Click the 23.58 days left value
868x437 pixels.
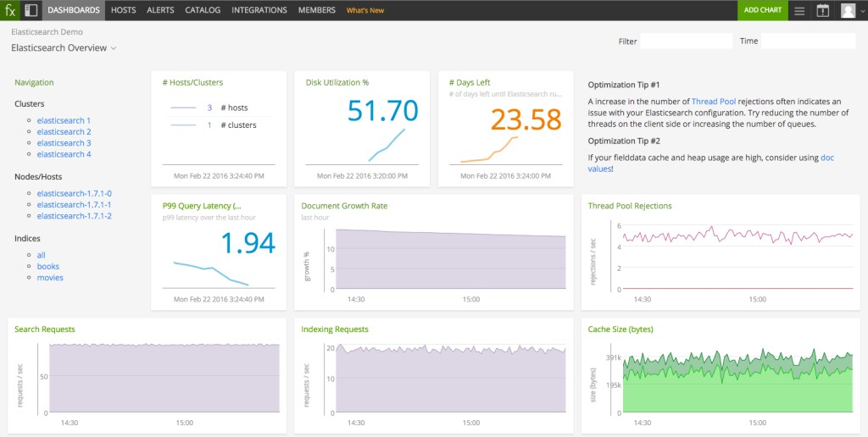(x=526, y=119)
